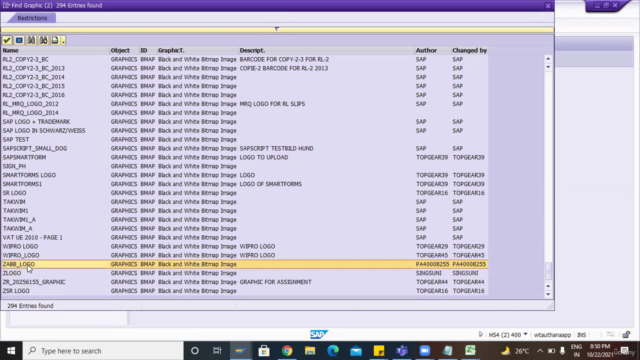The width and height of the screenshot is (640, 360).
Task: Open Task View from the taskbar
Action: click(217, 351)
